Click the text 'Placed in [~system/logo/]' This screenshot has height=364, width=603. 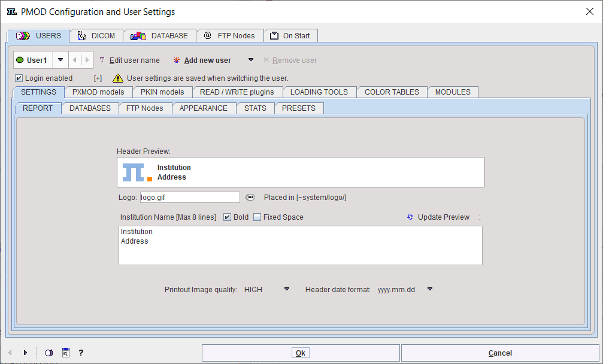(x=305, y=198)
